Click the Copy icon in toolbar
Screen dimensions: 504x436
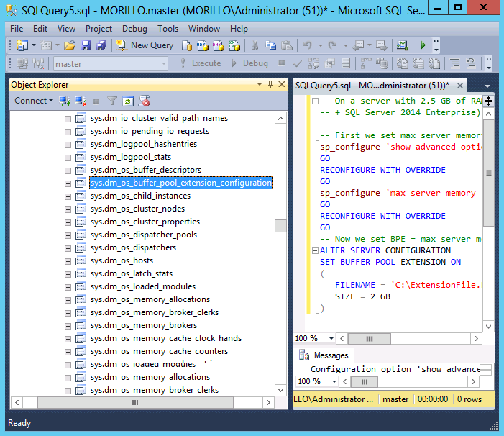(x=270, y=45)
